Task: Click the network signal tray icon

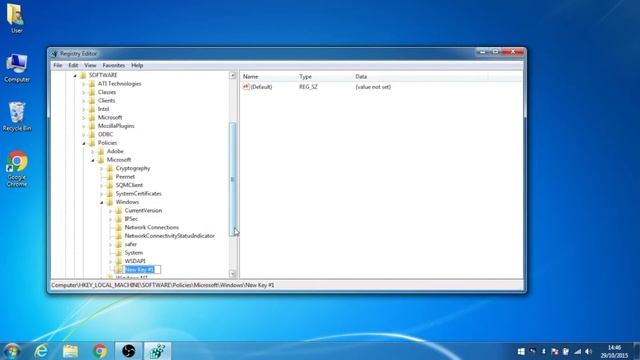Action: [x=577, y=351]
